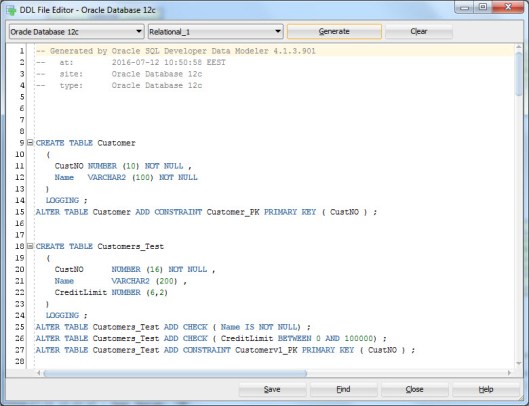Open the Oracle Database 12c version dropdown
The height and width of the screenshot is (406, 529).
(x=77, y=32)
